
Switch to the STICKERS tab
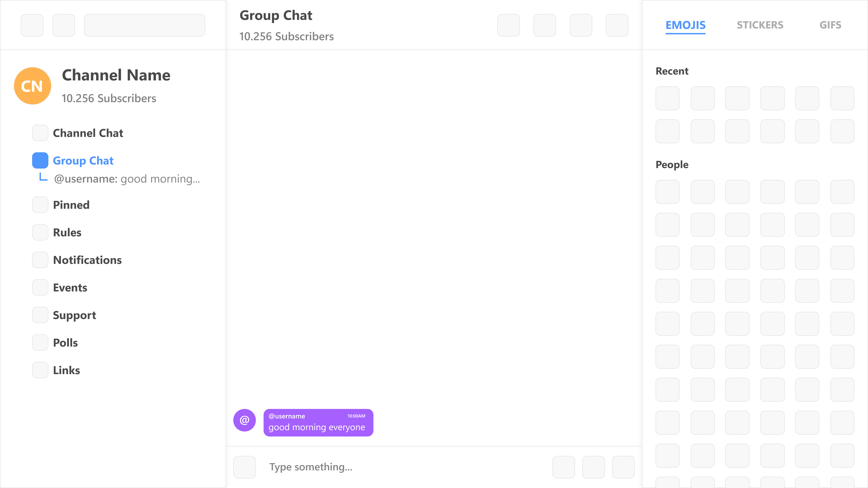[x=760, y=25]
